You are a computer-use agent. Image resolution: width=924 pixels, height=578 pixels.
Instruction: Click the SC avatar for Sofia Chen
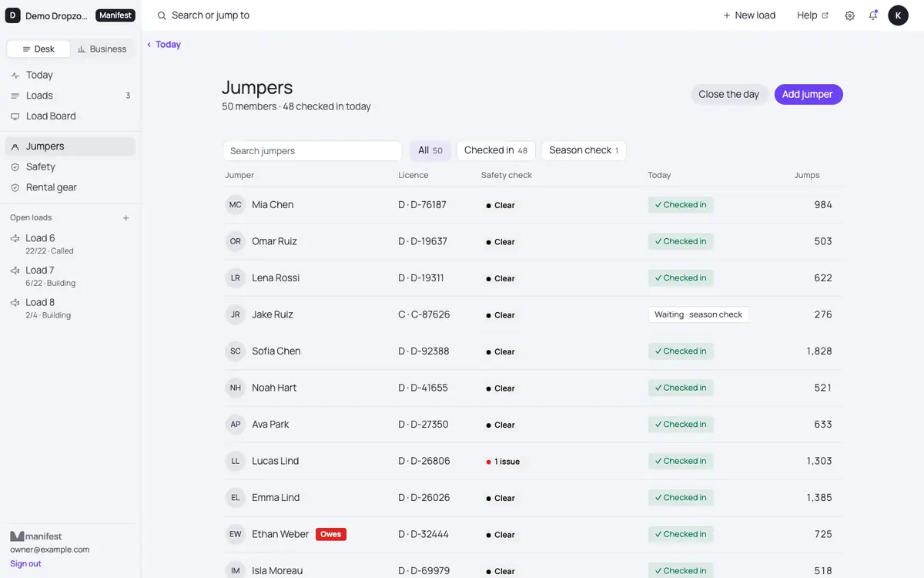pyautogui.click(x=236, y=351)
